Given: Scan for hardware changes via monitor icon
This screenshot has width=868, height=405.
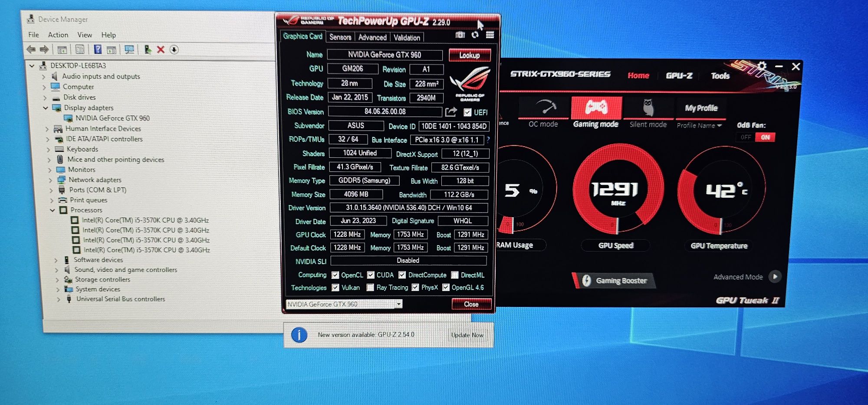Looking at the screenshot, I should click(x=129, y=49).
